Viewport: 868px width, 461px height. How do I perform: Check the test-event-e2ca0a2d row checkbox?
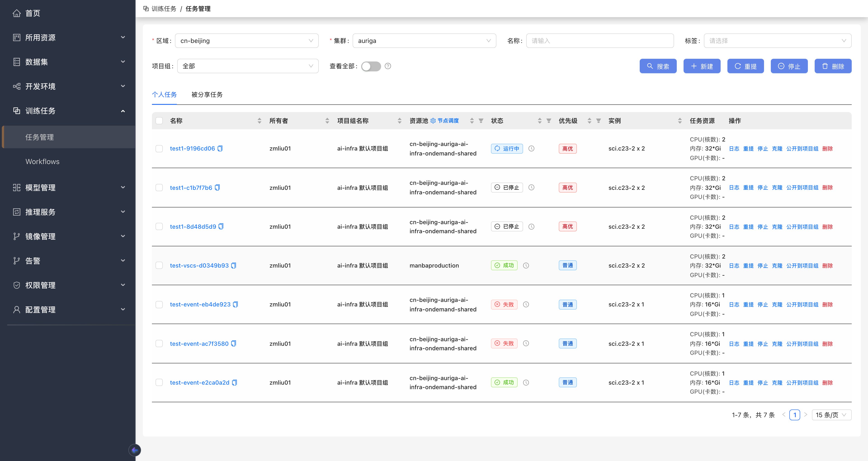coord(159,383)
